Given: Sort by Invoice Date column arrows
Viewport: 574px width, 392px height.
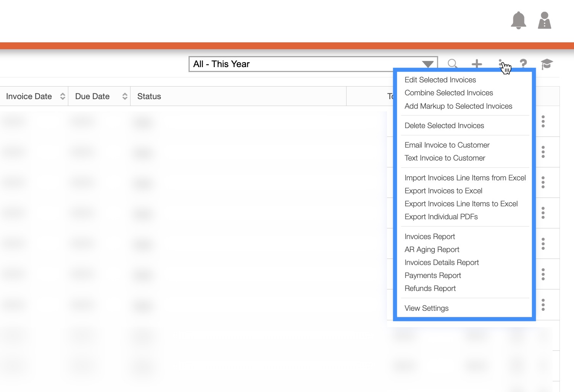Looking at the screenshot, I should coord(63,96).
